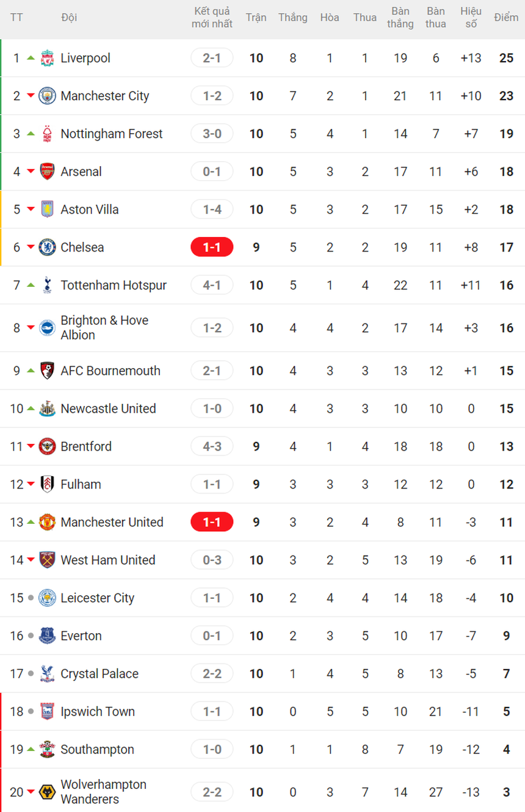Open Chelsea's live 1-1 score badge
The width and height of the screenshot is (525, 812).
[x=212, y=247]
